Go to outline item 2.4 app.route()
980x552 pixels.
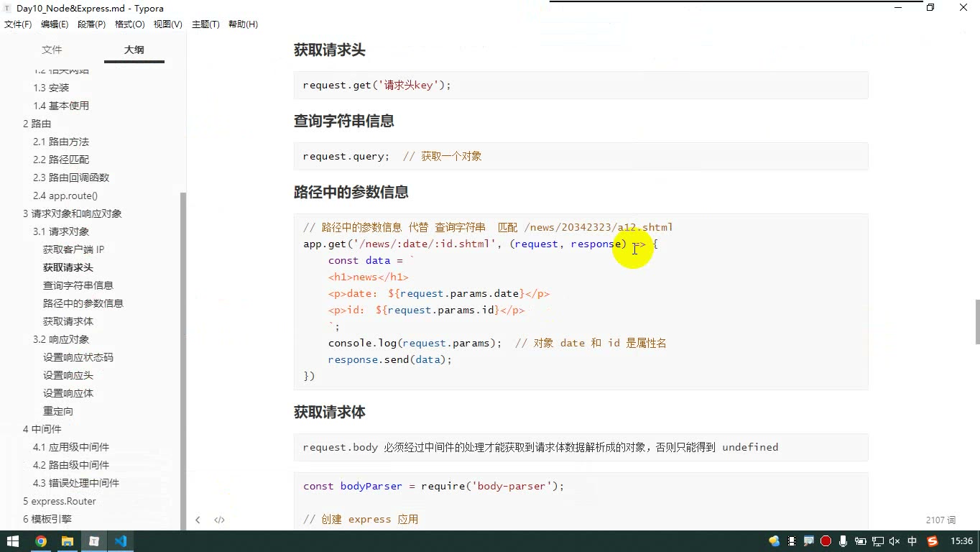[x=65, y=195]
